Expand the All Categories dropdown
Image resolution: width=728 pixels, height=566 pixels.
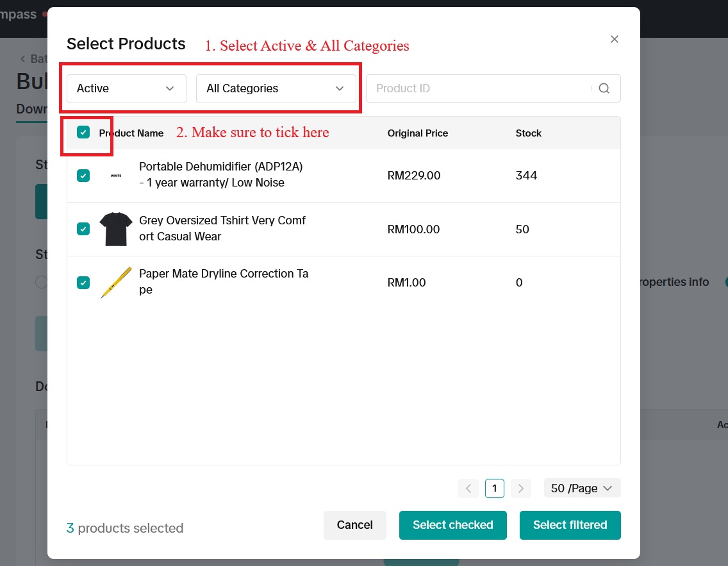276,88
